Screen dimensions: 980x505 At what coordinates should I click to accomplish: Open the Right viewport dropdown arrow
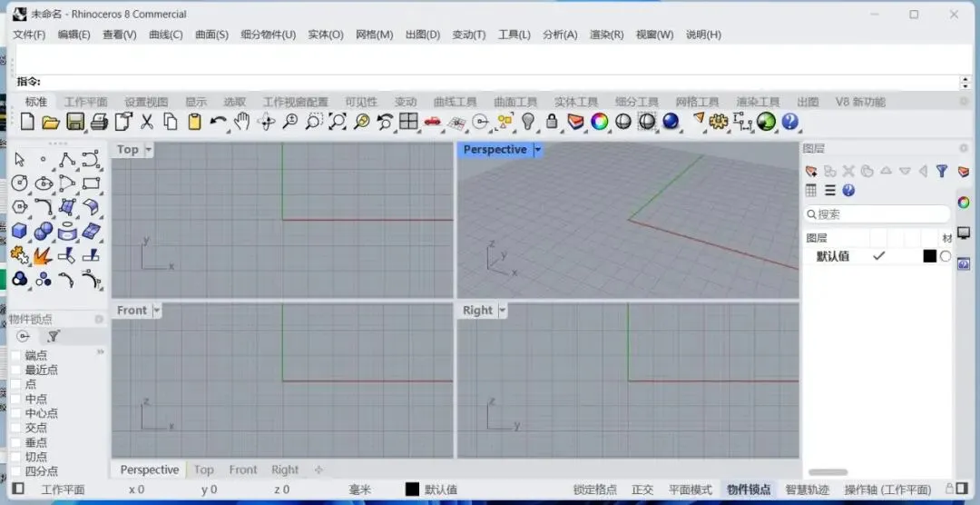point(503,311)
